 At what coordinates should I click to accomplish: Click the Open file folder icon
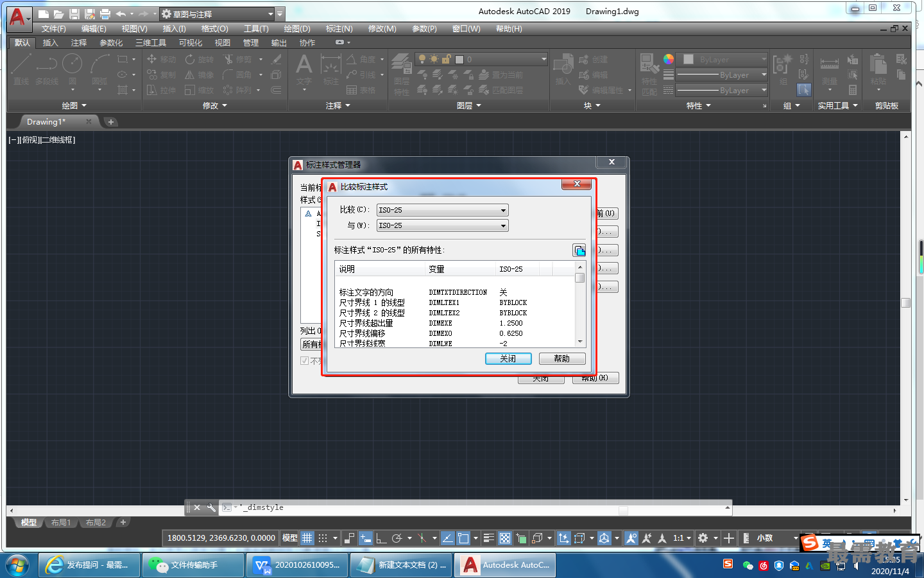point(58,14)
